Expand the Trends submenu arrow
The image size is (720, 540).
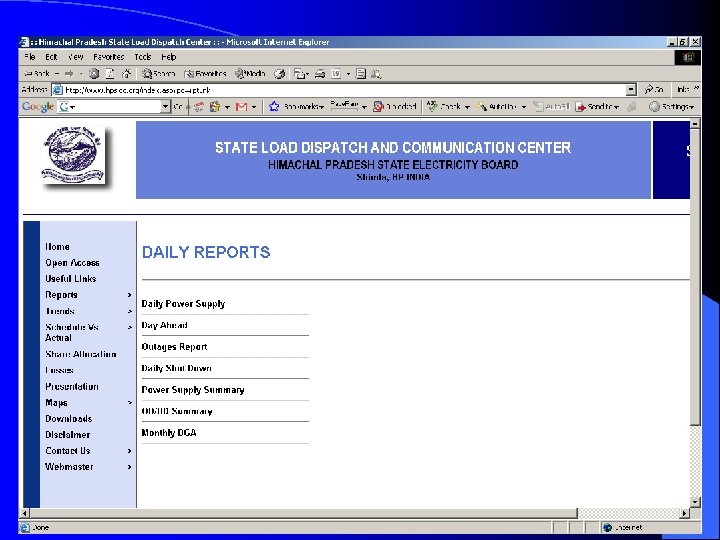129,311
